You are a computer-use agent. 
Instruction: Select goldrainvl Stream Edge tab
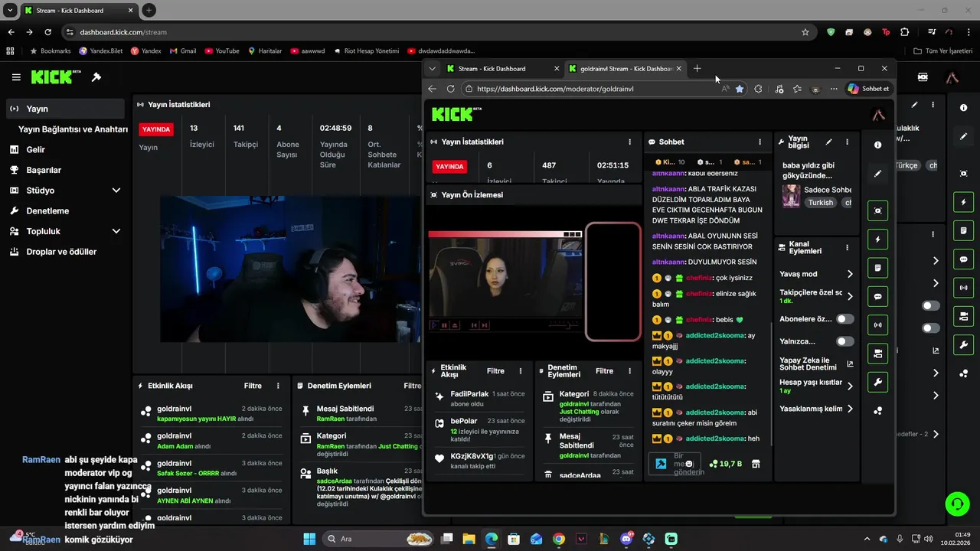[626, 69]
